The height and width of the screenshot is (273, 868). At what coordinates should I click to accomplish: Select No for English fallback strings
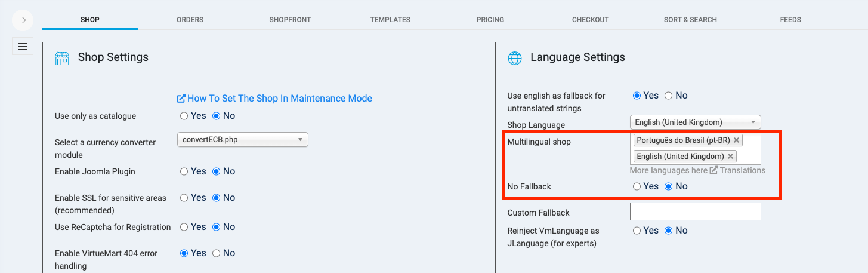tap(669, 96)
